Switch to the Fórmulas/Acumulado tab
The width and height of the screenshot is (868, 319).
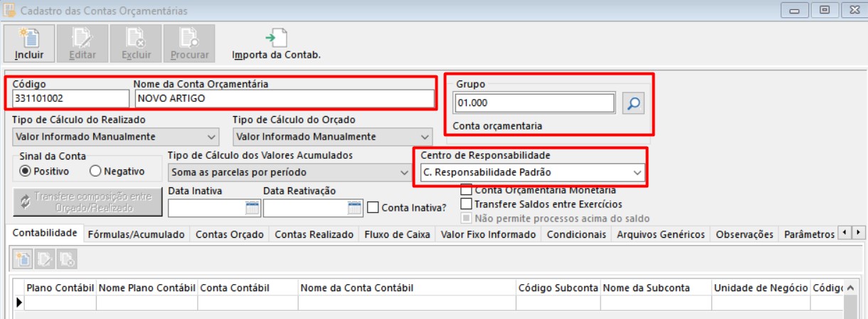point(137,234)
